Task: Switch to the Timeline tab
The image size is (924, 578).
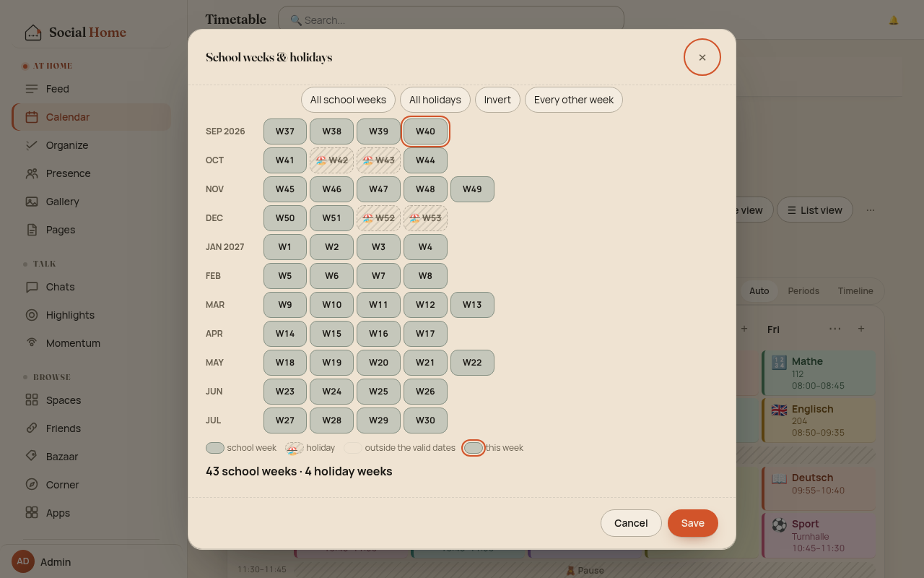Action: [x=855, y=291]
